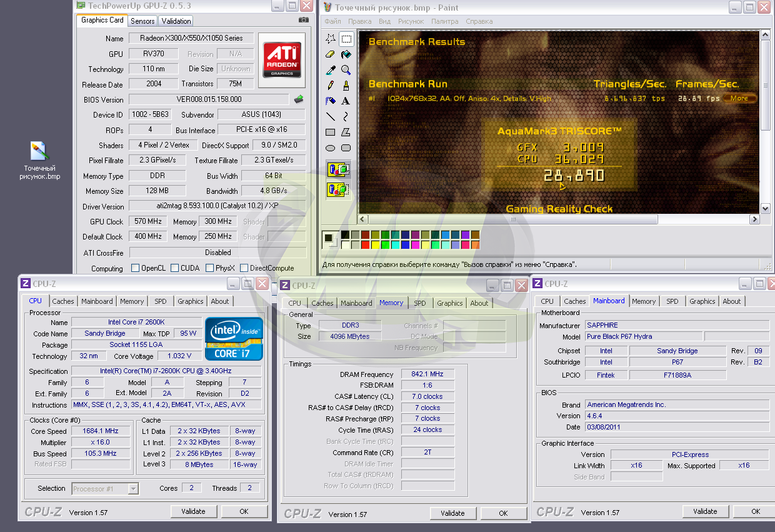775x532 pixels.
Task: Pick the Rectangle shape tool
Action: (x=330, y=132)
